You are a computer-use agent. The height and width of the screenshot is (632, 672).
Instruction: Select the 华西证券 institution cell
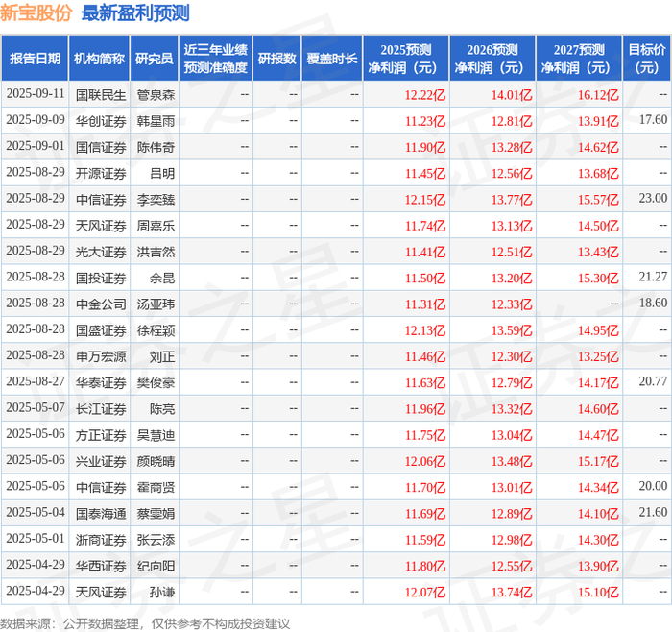[101, 566]
